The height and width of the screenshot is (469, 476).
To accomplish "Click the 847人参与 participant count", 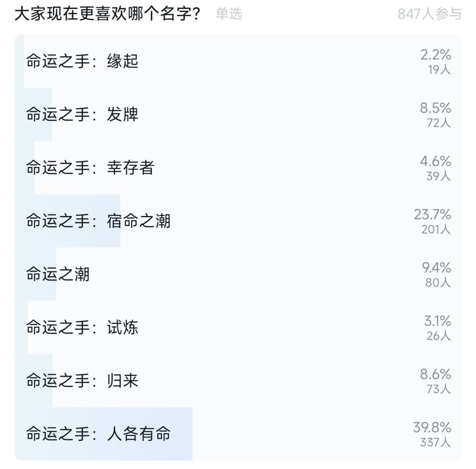I will (429, 14).
